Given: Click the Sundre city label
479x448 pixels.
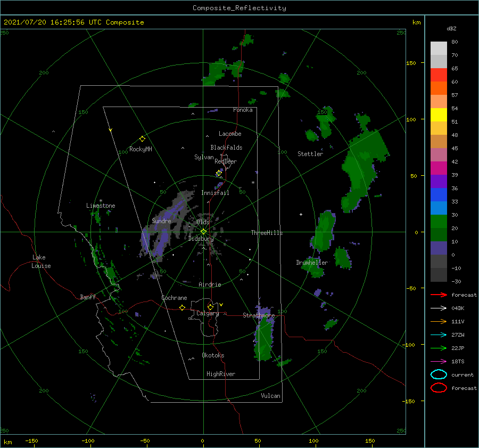Looking at the screenshot, I should 161,221.
